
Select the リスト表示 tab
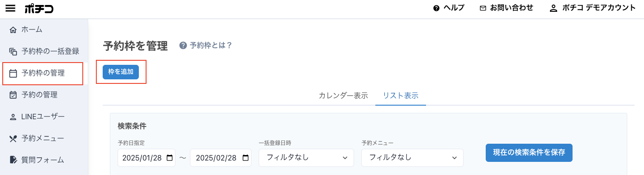(401, 96)
